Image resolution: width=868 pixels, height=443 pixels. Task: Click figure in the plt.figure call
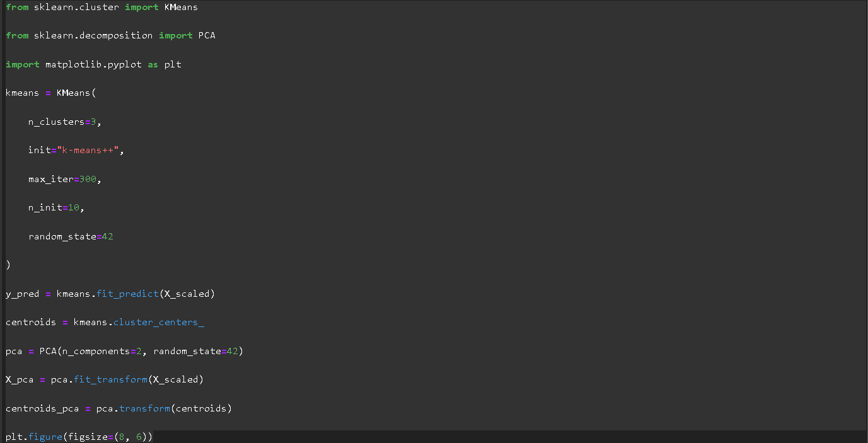(x=45, y=437)
